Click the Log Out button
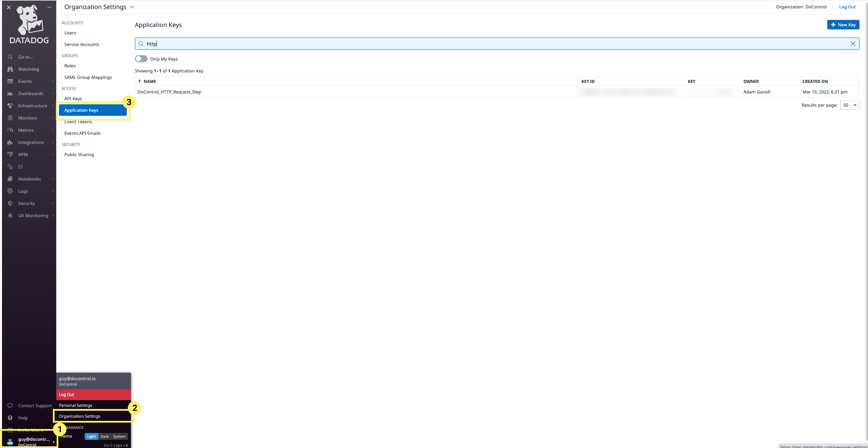Viewport: 868px width, 448px height. pos(93,394)
